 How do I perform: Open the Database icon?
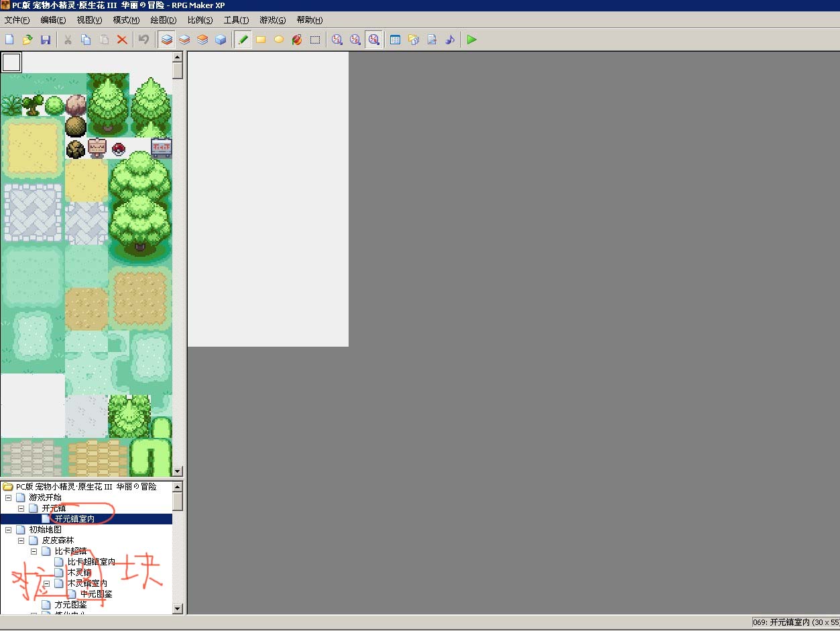(x=396, y=40)
